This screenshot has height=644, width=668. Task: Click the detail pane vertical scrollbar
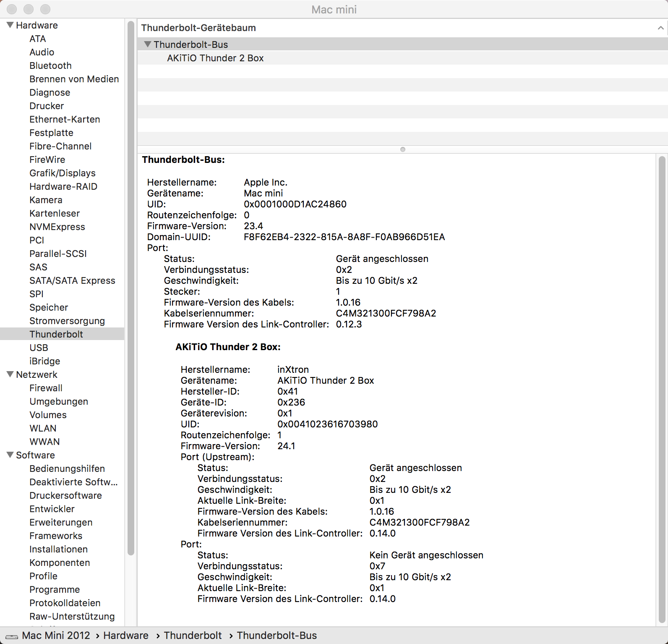(x=662, y=390)
